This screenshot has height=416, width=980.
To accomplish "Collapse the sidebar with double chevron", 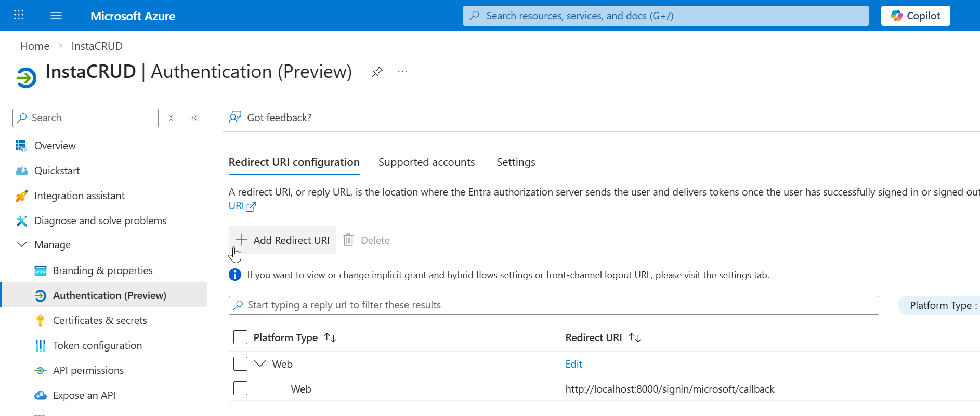I will pyautogui.click(x=194, y=118).
